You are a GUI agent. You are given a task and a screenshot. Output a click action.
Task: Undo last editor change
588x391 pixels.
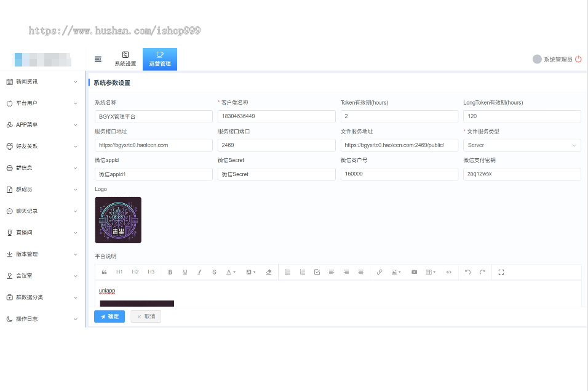click(467, 272)
